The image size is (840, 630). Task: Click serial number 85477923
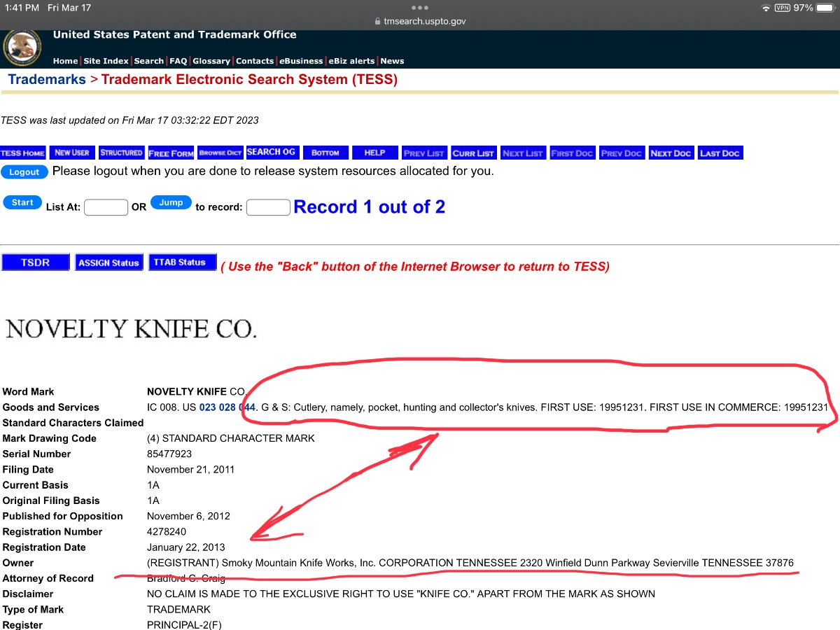[x=169, y=454]
